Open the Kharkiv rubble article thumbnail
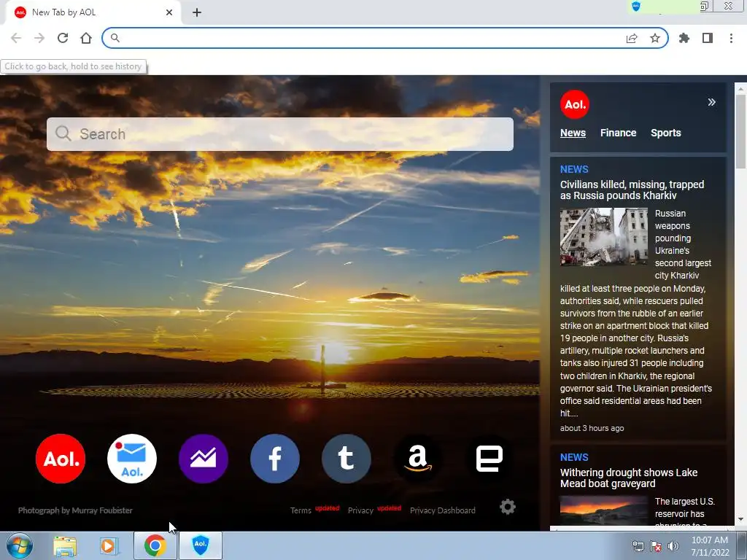Screen dimensions: 747x560 click(603, 237)
